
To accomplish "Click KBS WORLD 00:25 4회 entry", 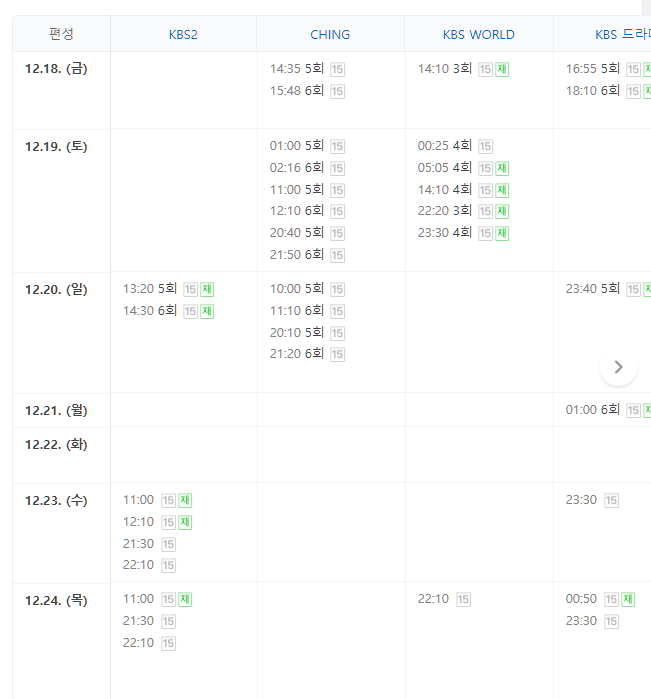I will (x=445, y=146).
